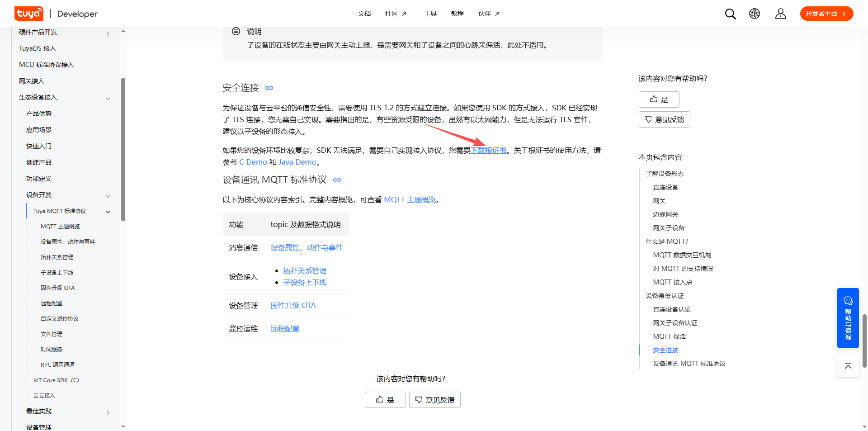Screen dimensions: 868x431
Task: Open the 帮助与咨询 chat widget
Action: pos(848,318)
